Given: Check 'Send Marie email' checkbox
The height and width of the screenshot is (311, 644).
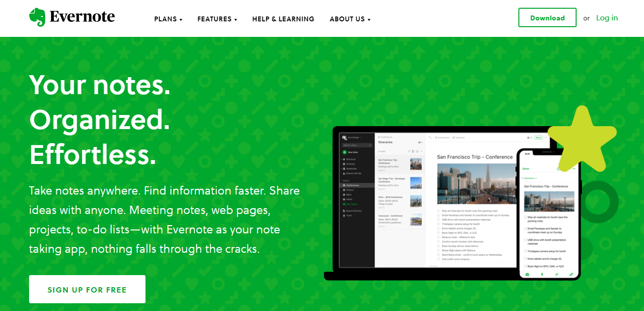Looking at the screenshot, I should (x=439, y=255).
